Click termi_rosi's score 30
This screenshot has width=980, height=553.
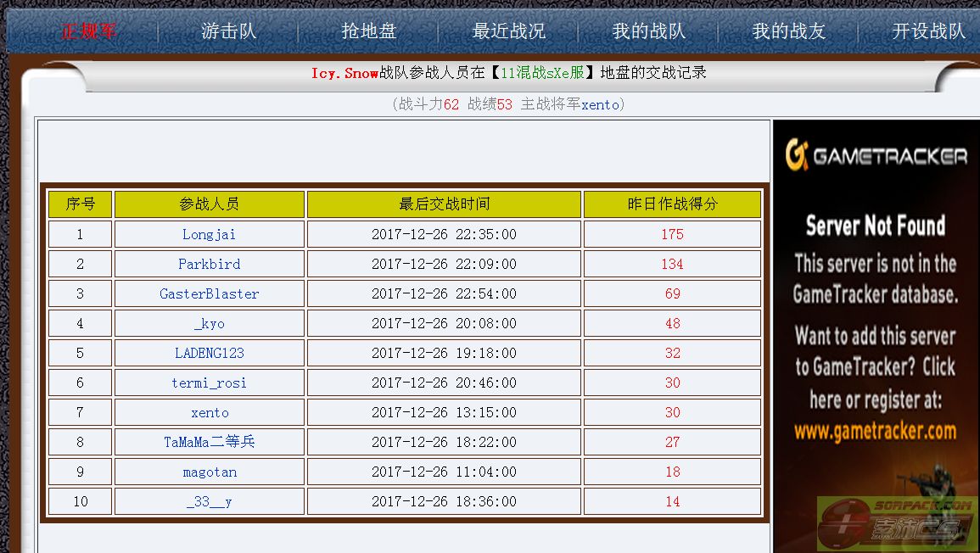673,383
